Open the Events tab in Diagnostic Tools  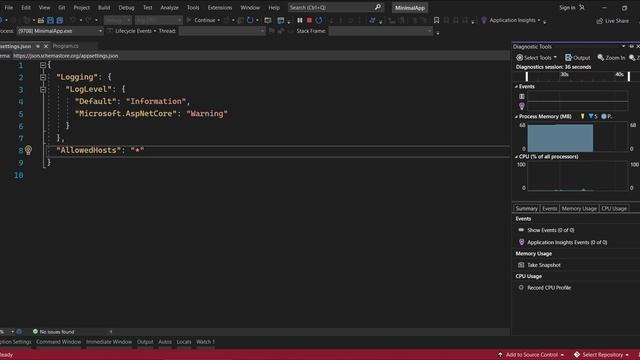point(549,209)
